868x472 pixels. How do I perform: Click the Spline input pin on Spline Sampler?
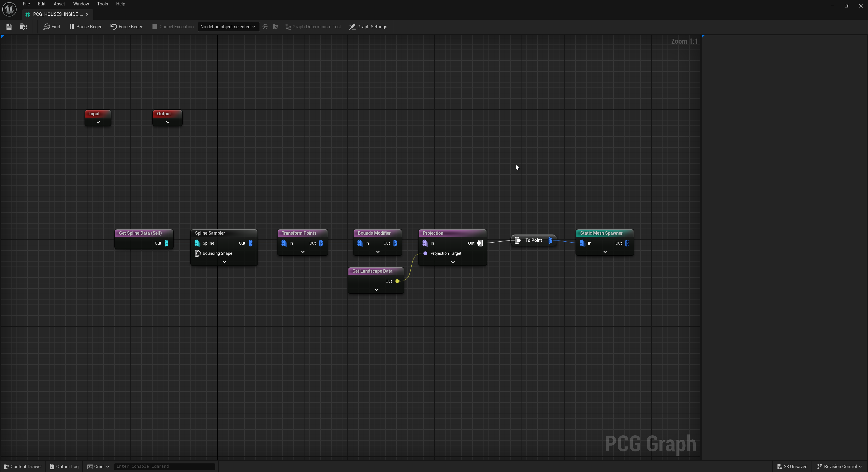click(198, 243)
